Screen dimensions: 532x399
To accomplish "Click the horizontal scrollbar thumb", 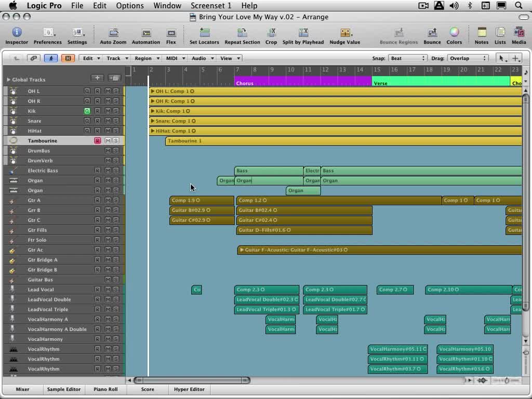I will tap(192, 380).
